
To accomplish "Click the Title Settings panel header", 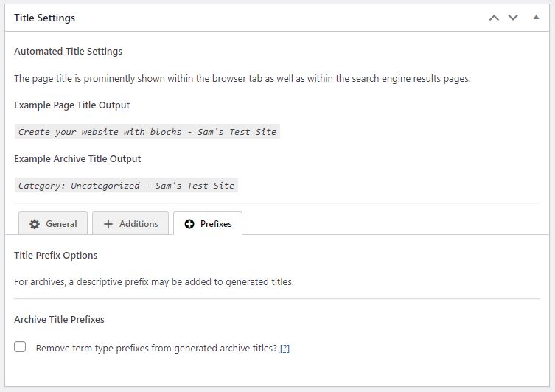I will tap(44, 18).
